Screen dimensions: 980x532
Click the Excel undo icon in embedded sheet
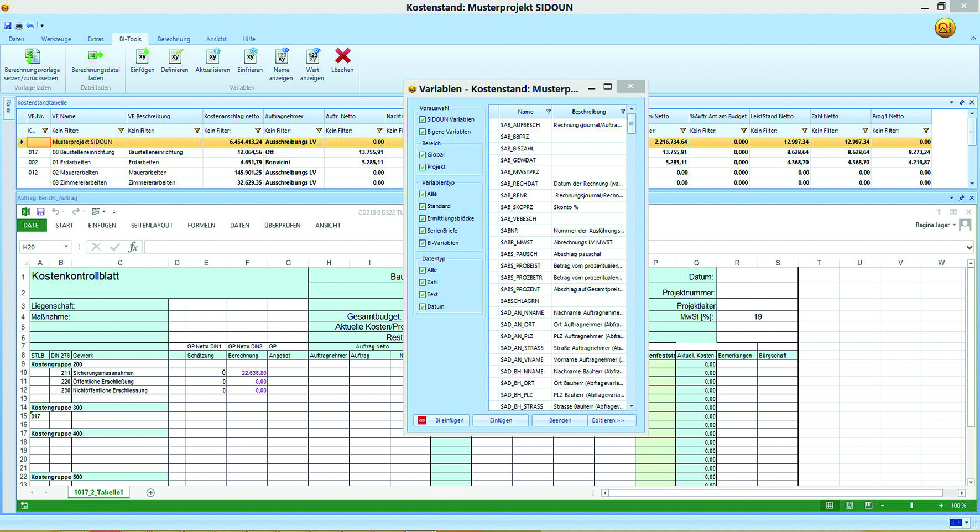coord(55,212)
